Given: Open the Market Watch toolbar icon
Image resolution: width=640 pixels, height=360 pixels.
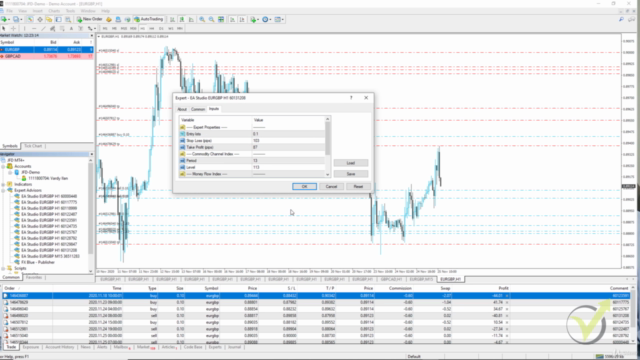Looking at the screenshot, I should [x=31, y=19].
